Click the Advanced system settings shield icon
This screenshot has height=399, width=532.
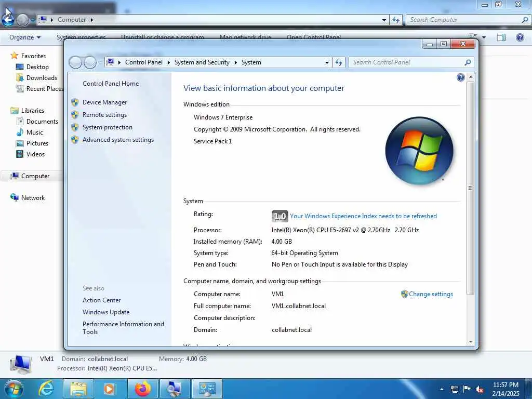click(75, 140)
